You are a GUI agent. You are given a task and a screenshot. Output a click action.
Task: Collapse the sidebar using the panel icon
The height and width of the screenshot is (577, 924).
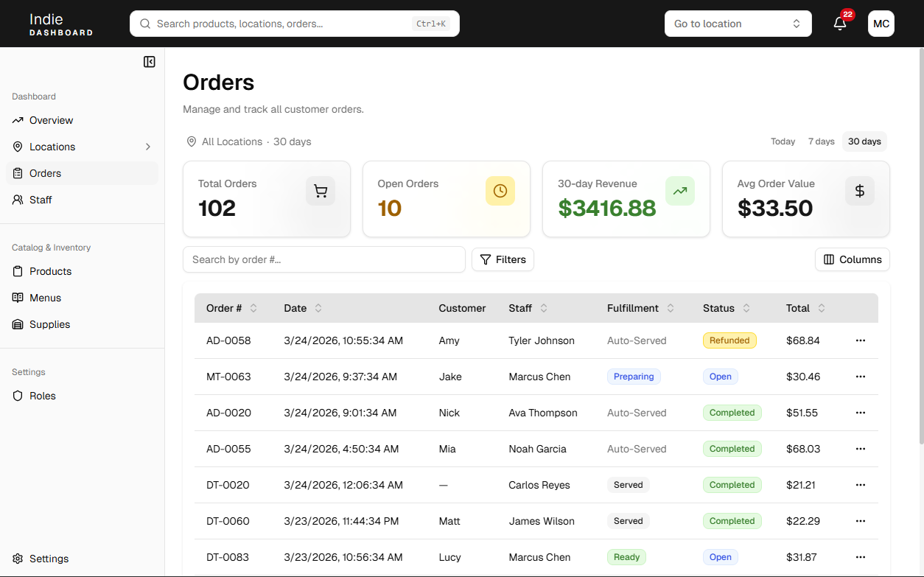pyautogui.click(x=149, y=62)
